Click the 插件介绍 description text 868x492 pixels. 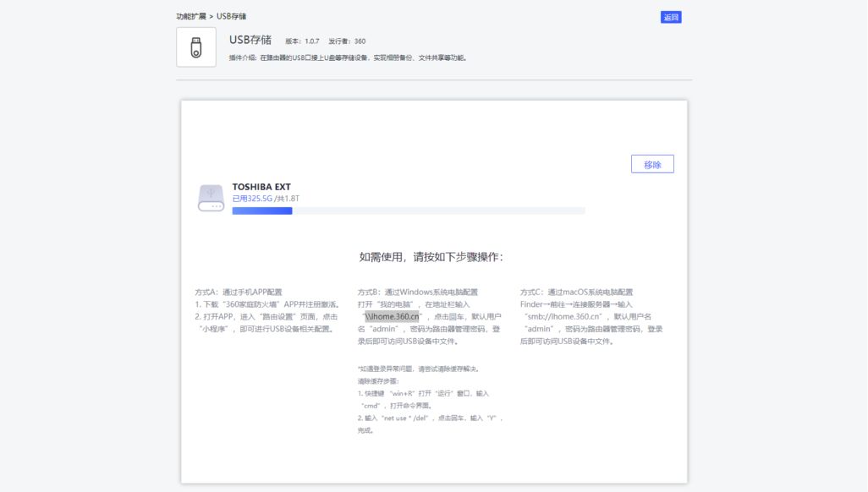(348, 58)
